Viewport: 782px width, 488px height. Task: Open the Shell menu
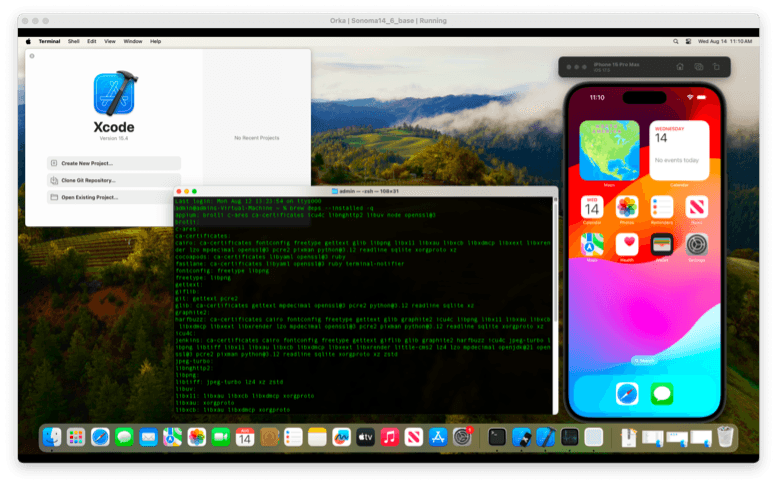(74, 41)
